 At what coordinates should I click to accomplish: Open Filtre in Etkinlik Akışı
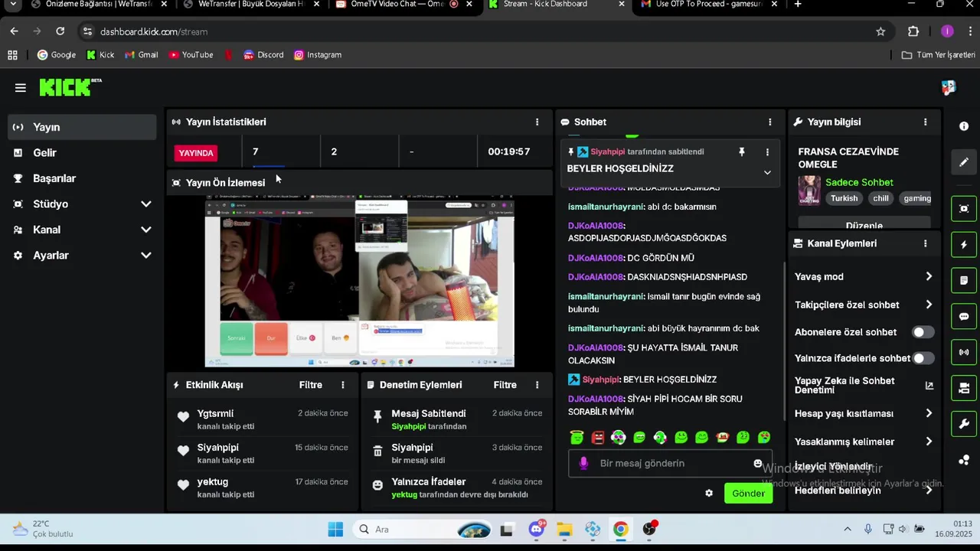point(310,385)
